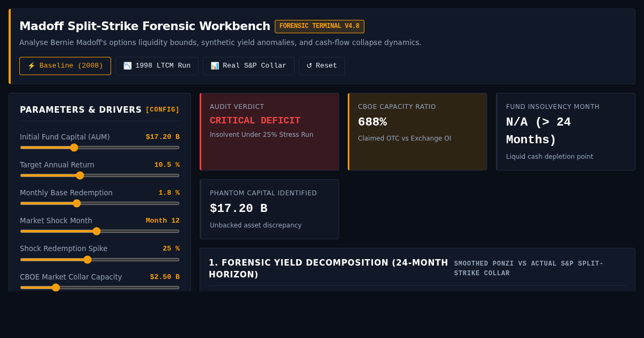This screenshot has height=338, width=644.
Task: Load the 1998 LTCM Run scenario
Action: [x=157, y=66]
